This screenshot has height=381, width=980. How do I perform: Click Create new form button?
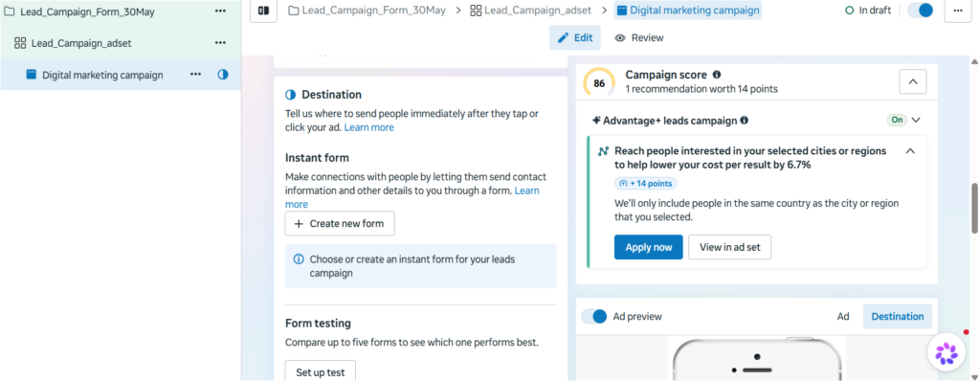[340, 223]
